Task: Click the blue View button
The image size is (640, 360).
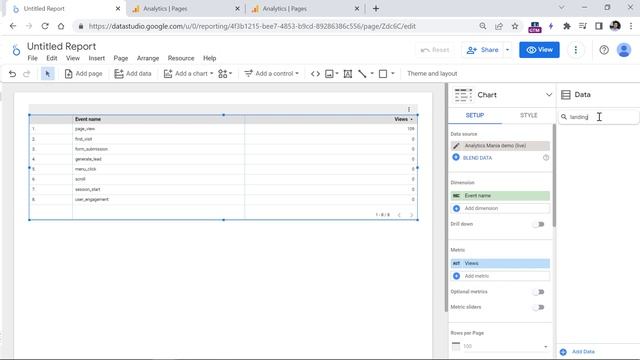Action: (539, 50)
